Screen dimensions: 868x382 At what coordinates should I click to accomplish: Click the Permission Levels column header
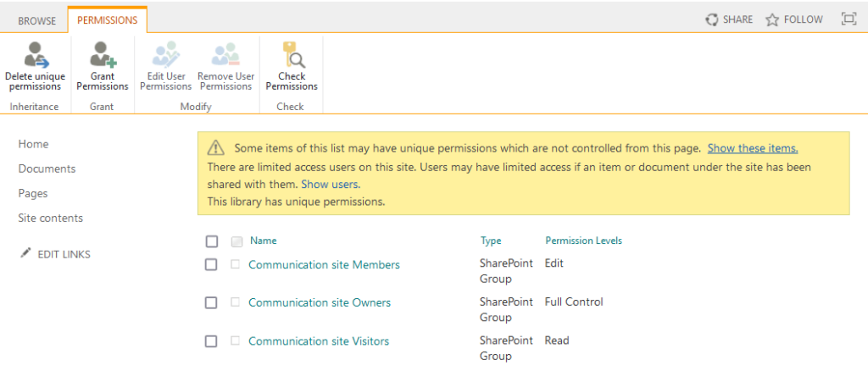(x=583, y=241)
